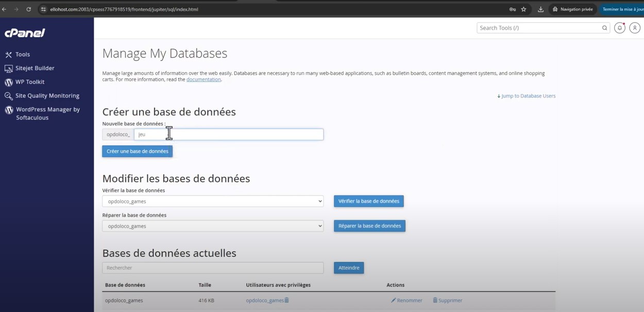Open the documentation link
This screenshot has width=644, height=312.
203,79
